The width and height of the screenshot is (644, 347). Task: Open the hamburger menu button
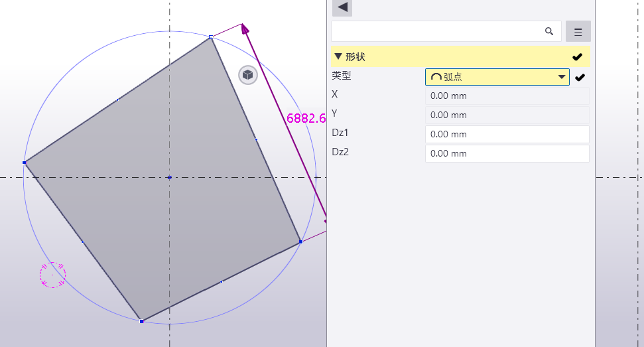(x=578, y=31)
